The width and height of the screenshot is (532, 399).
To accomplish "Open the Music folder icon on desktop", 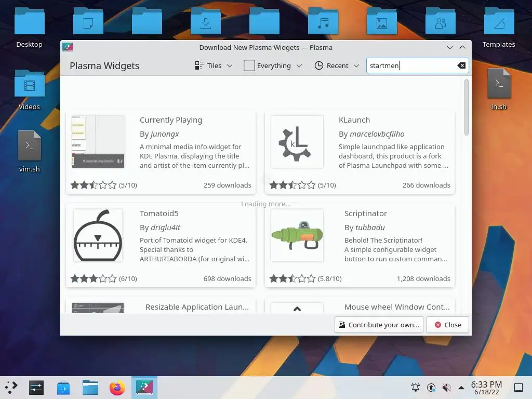I will pyautogui.click(x=323, y=21).
